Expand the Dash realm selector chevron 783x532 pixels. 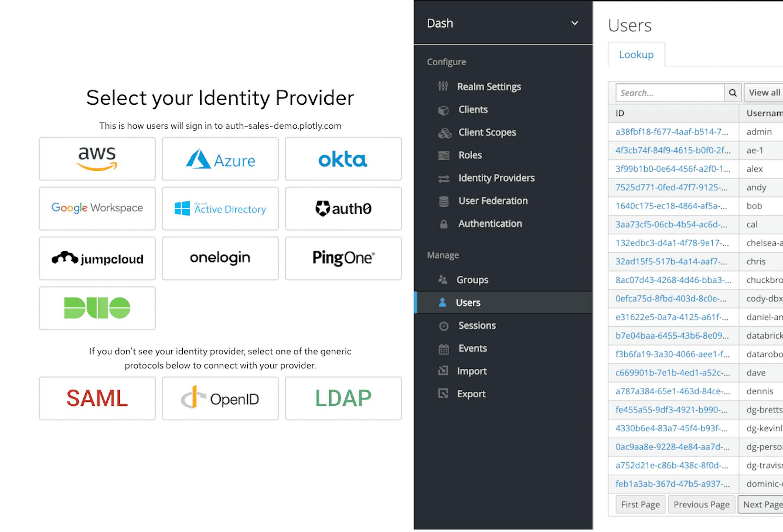(575, 23)
